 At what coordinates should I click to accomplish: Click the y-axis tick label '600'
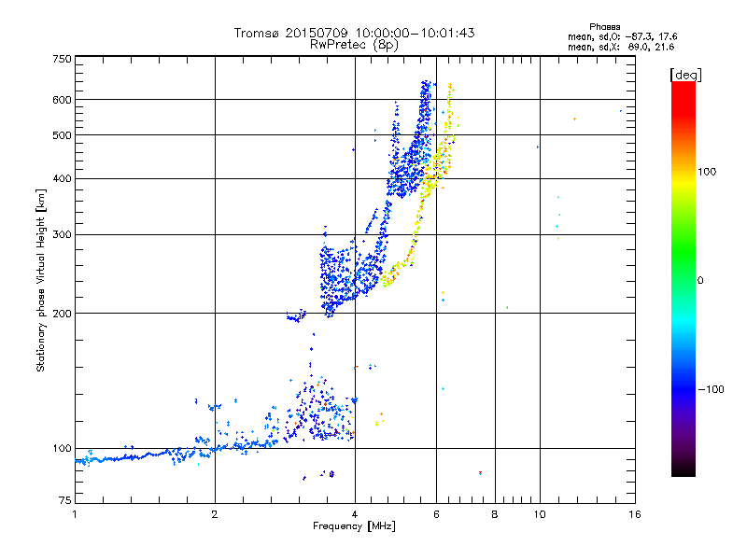pyautogui.click(x=63, y=100)
